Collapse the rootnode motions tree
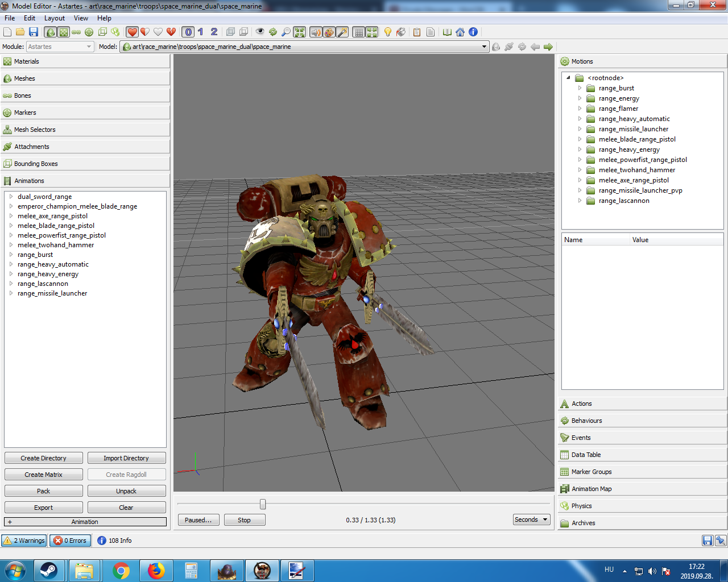 [568, 78]
